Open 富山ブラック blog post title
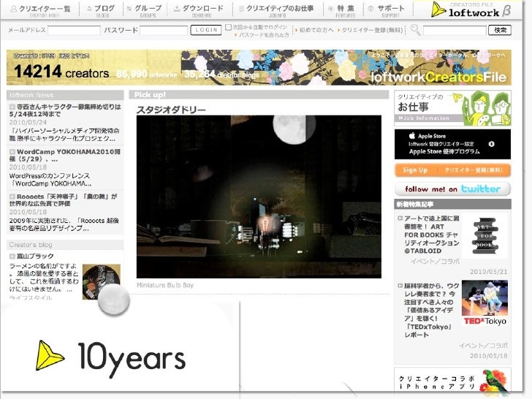 (x=35, y=256)
